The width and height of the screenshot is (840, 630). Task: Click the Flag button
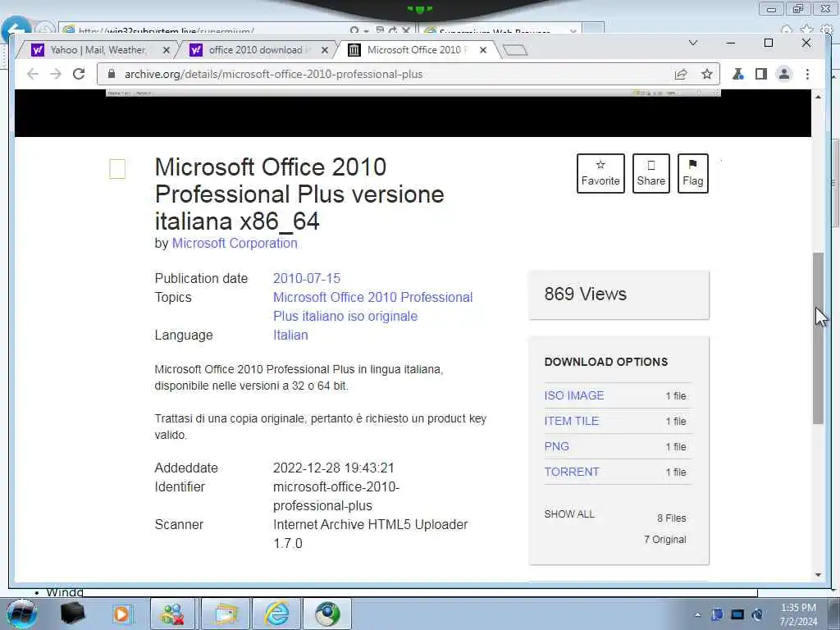[692, 174]
